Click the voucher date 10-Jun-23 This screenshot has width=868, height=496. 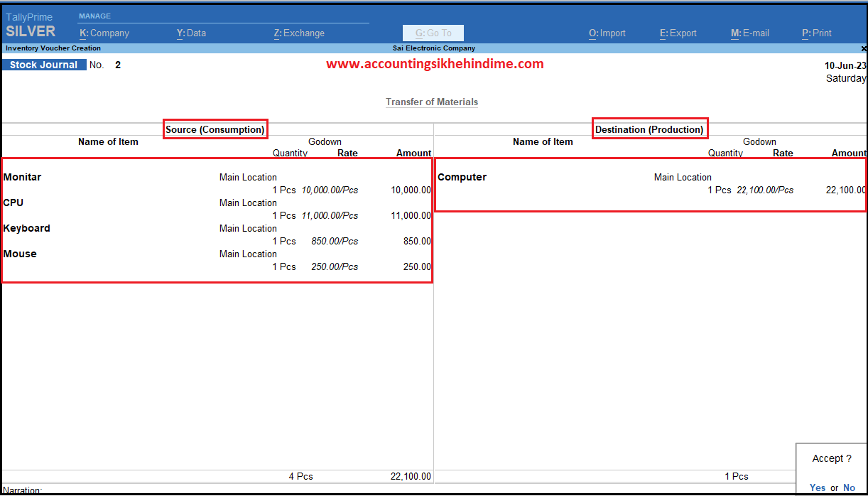point(845,65)
